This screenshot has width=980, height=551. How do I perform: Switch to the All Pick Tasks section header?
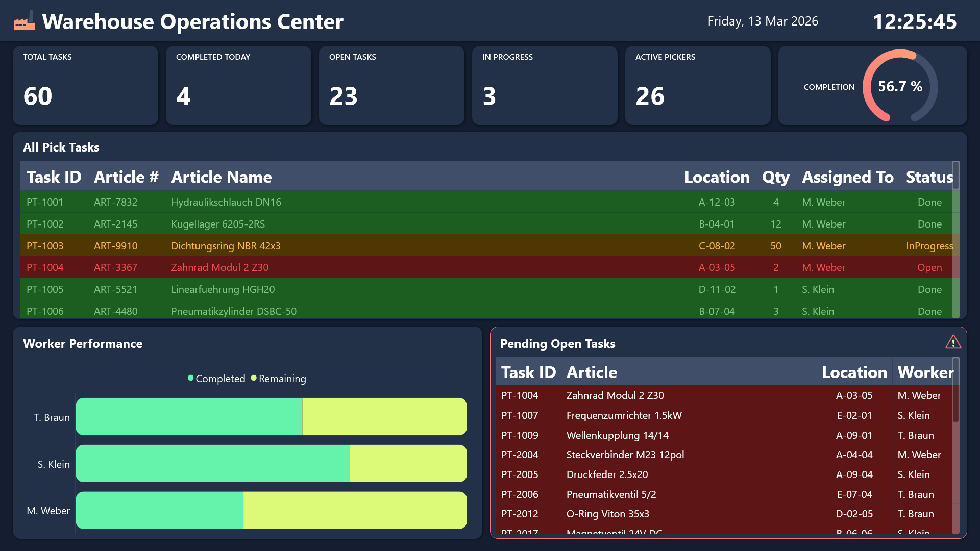click(x=61, y=147)
